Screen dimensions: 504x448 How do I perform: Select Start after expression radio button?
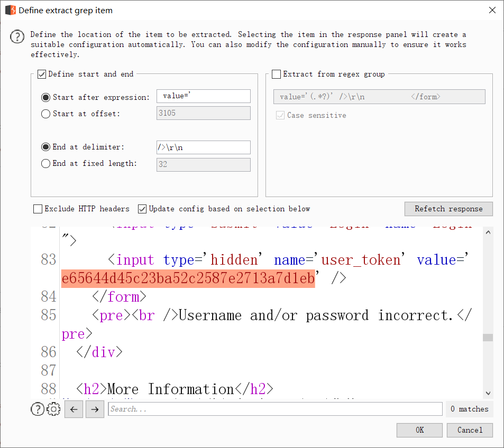pyautogui.click(x=45, y=97)
